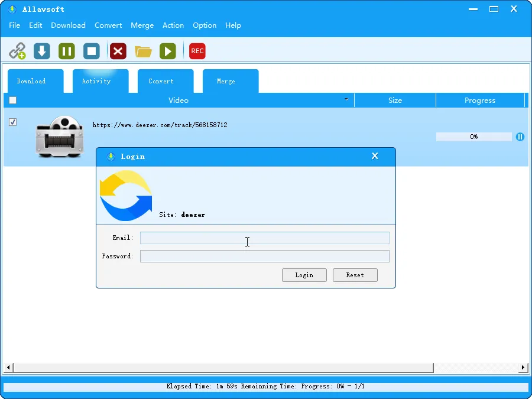
Task: Click the paste URL link icon
Action: click(17, 51)
